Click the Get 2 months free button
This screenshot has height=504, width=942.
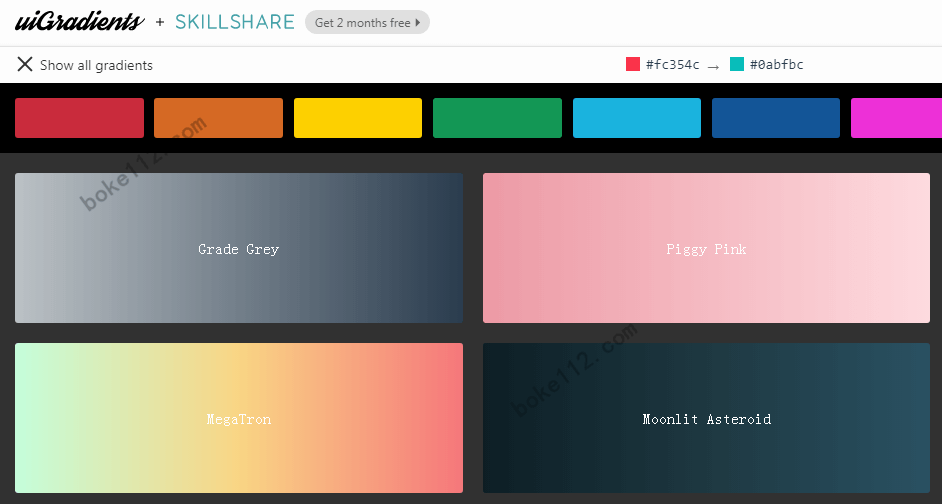click(367, 22)
